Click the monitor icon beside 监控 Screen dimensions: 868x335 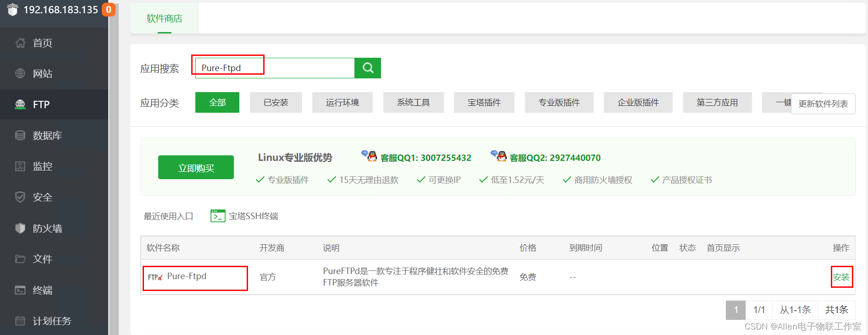pyautogui.click(x=20, y=166)
